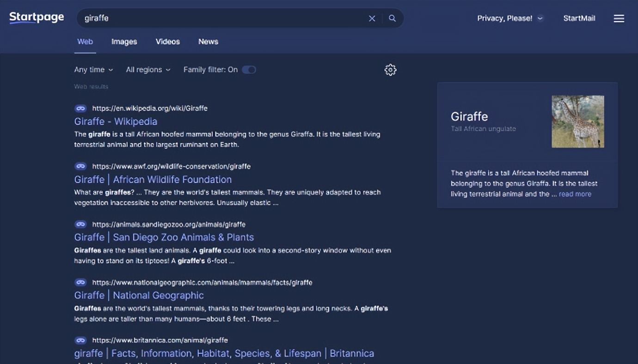Open Giraffe | African Wildlife Foundation result
This screenshot has width=638, height=364.
tap(153, 180)
